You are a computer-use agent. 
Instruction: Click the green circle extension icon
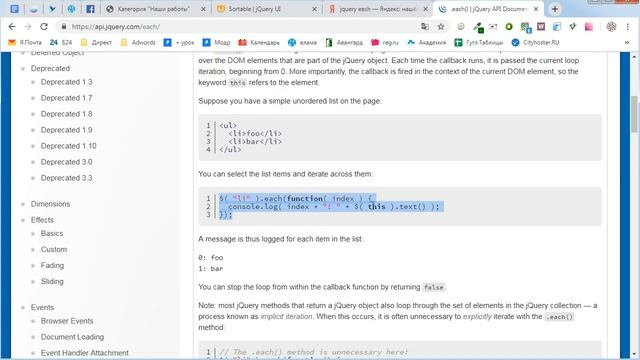(509, 27)
